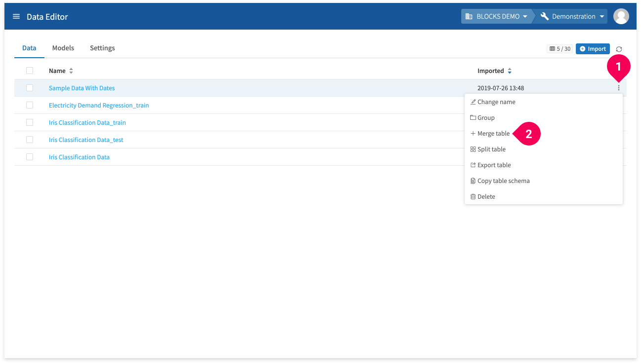Click the table count 5 / 30 indicator

click(x=560, y=49)
